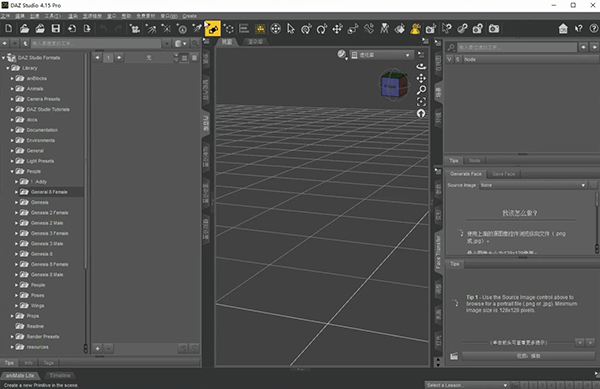
Task: Select the Node Selection arrow tool
Action: tap(291, 29)
